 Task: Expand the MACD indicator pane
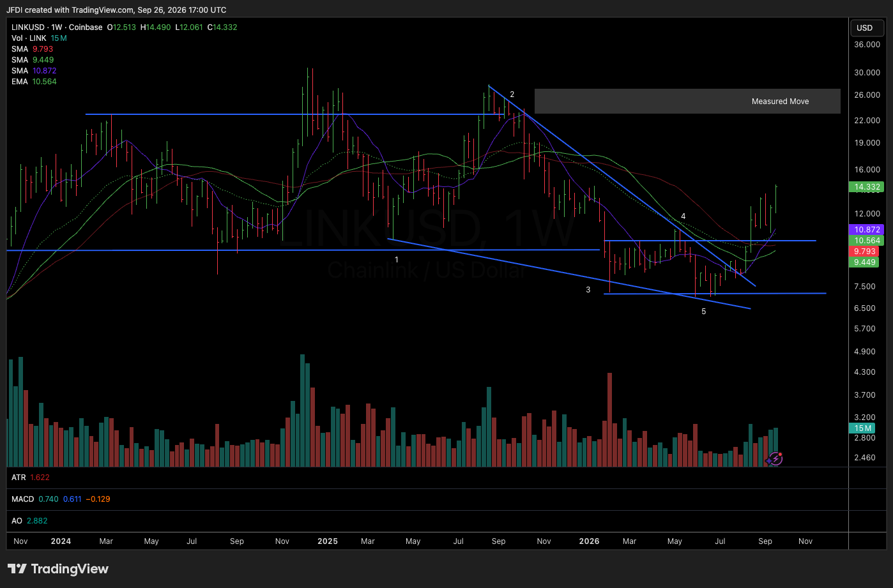pyautogui.click(x=61, y=499)
